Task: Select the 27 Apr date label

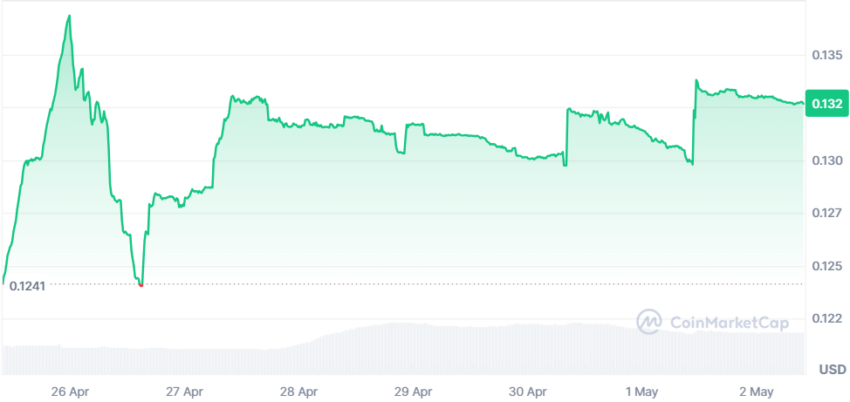Action: [187, 391]
